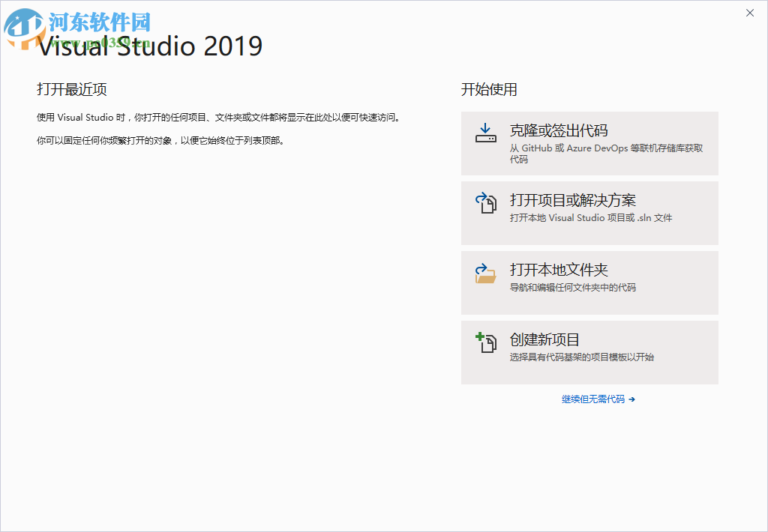
Task: Click the curved arrow on the folder icon
Action: [x=479, y=267]
